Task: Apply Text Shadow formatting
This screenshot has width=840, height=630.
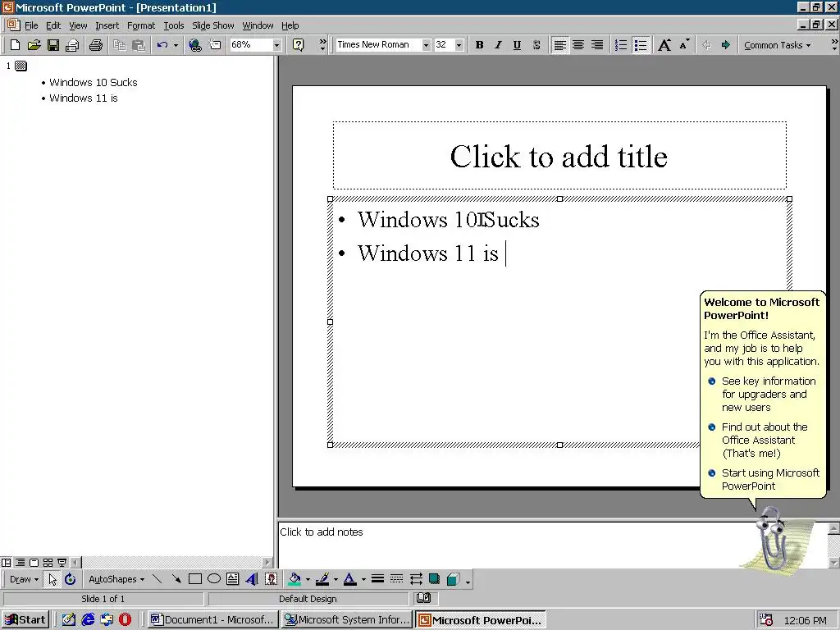Action: point(536,45)
